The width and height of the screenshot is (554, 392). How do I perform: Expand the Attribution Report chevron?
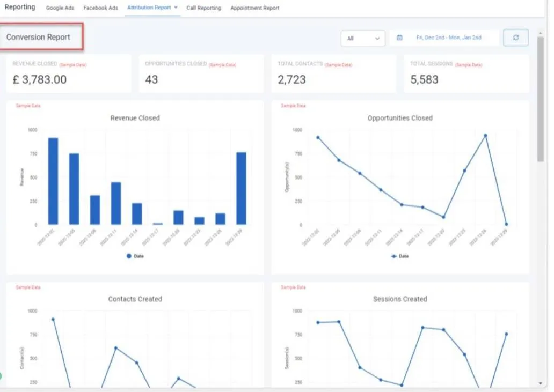[176, 8]
